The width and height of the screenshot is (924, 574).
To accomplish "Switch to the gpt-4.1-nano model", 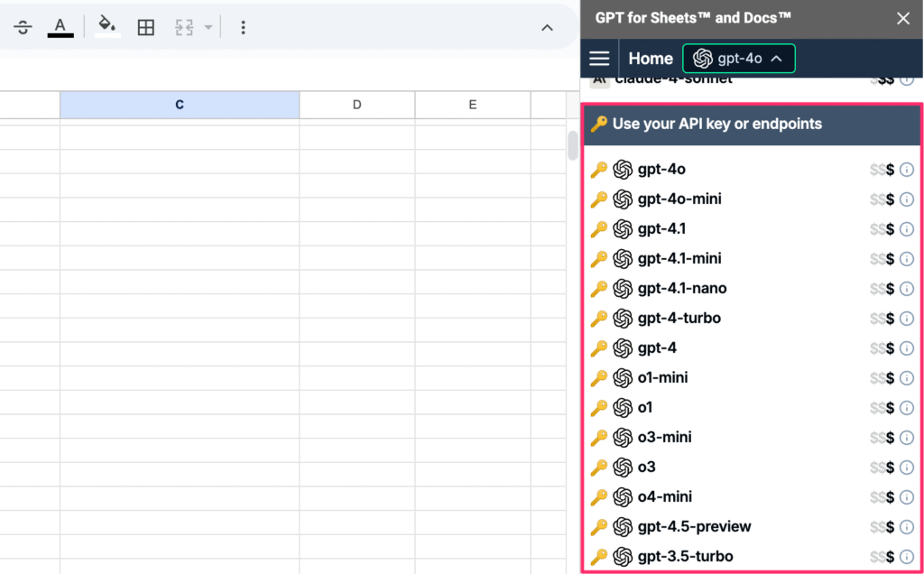I will tap(752, 288).
